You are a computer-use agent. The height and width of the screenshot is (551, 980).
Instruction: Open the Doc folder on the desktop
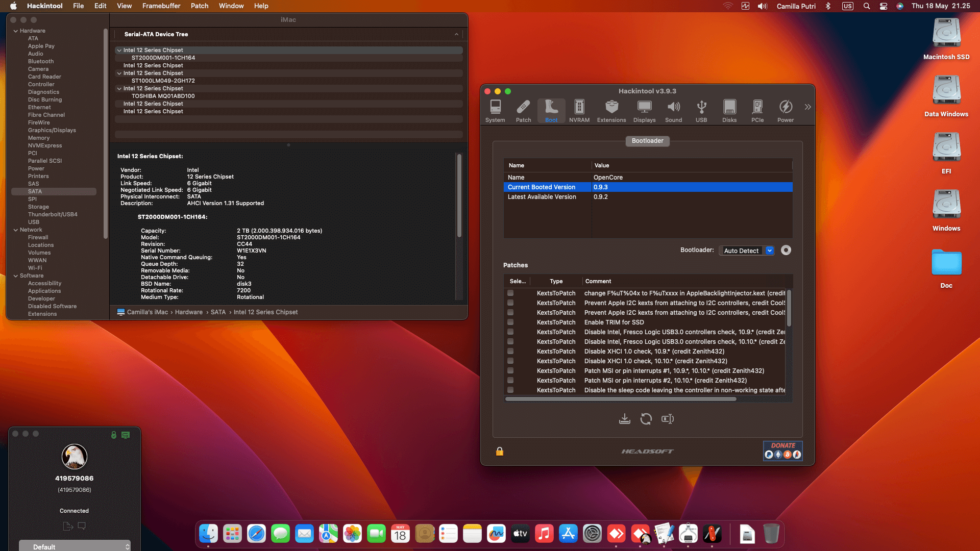946,268
